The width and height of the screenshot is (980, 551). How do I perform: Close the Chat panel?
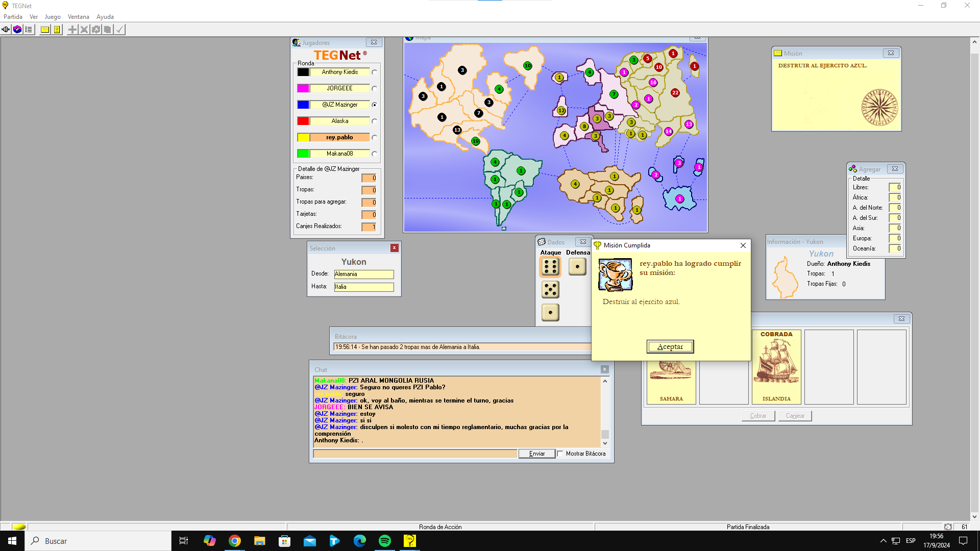[x=604, y=369]
